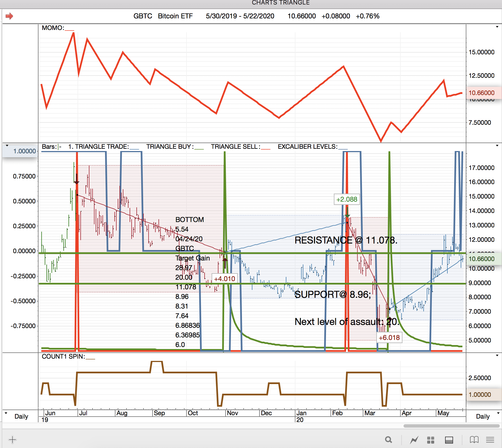Toggle the split panel layout icon

coord(449,440)
